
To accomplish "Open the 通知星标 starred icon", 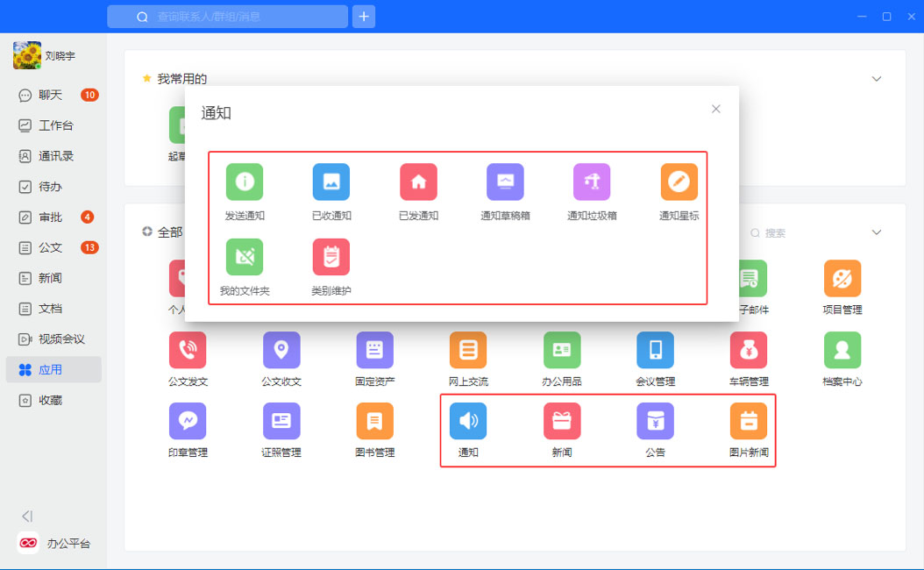I will tap(679, 182).
